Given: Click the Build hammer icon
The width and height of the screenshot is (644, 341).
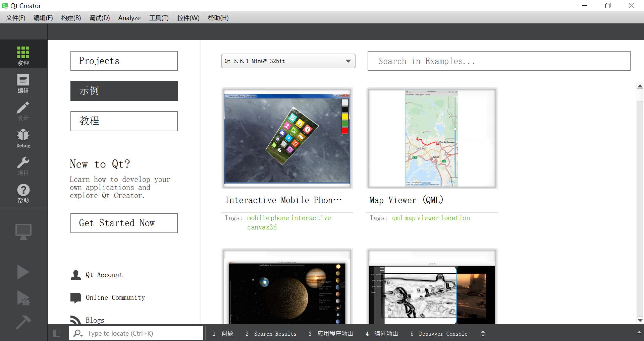Looking at the screenshot, I should pyautogui.click(x=23, y=322).
